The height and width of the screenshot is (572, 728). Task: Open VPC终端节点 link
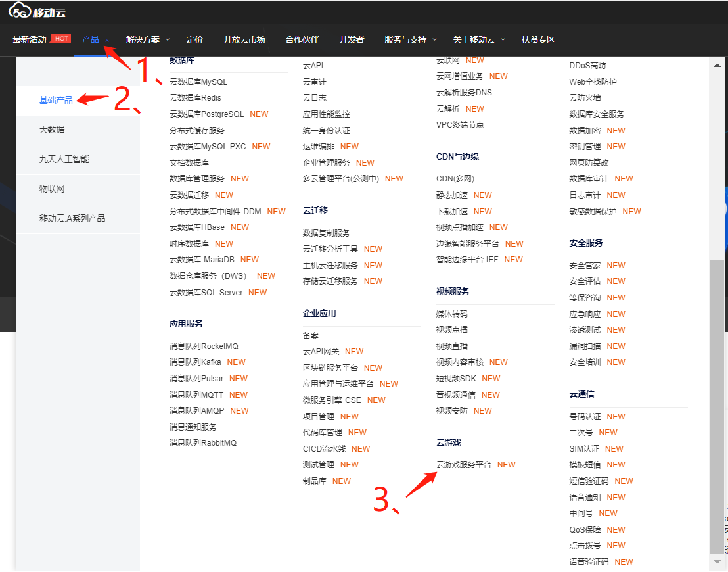460,124
